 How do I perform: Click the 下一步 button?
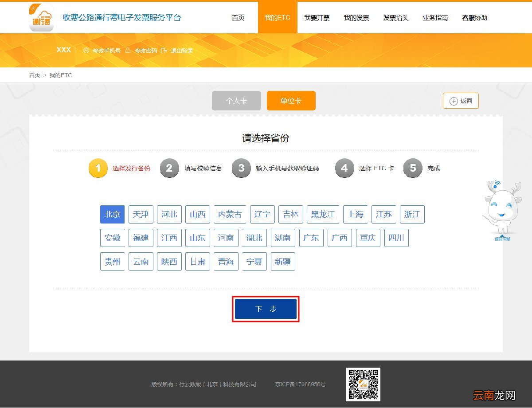pyautogui.click(x=266, y=309)
